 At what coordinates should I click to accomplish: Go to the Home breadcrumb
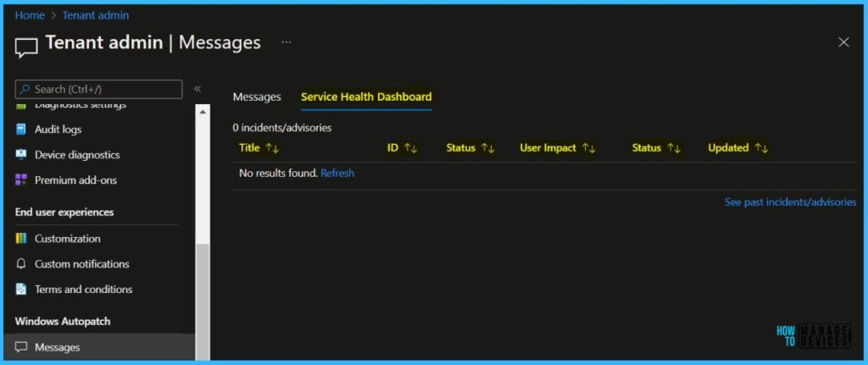[x=30, y=15]
